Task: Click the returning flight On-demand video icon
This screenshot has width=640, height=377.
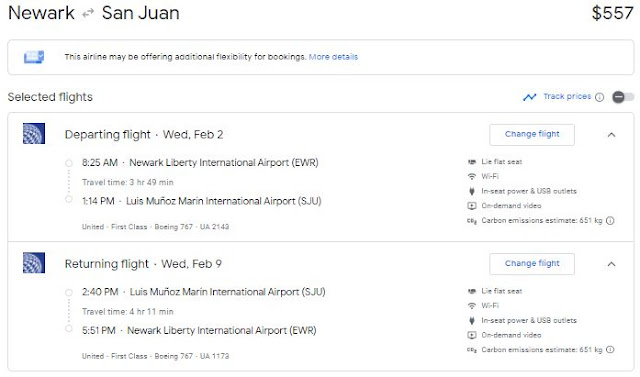Action: (472, 335)
